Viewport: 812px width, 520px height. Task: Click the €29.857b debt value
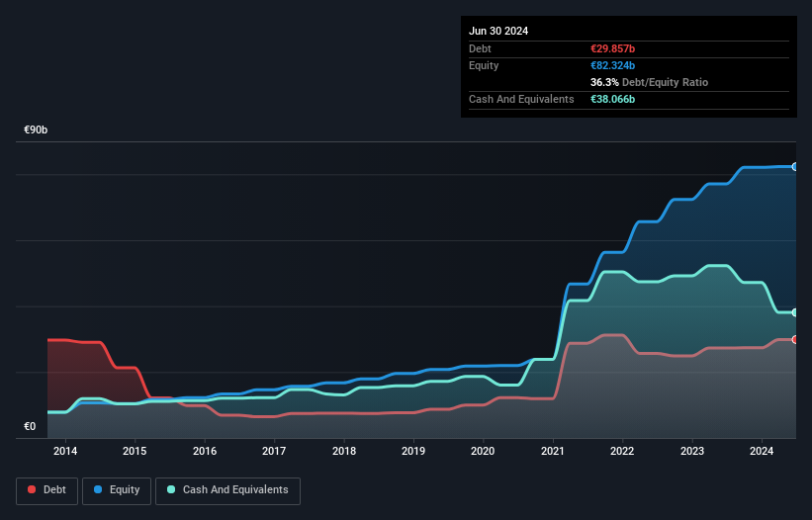(612, 48)
